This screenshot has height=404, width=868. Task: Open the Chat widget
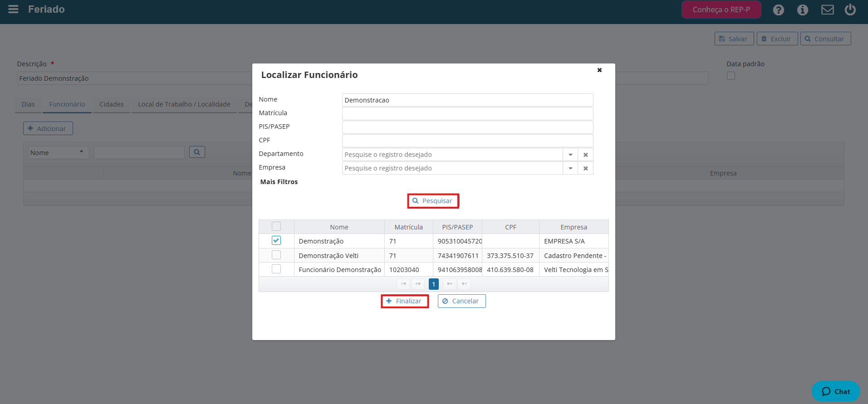pos(836,391)
